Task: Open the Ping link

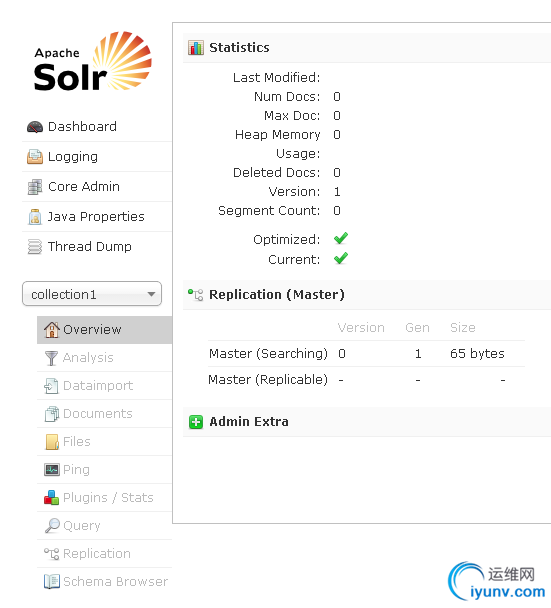Action: coord(104,470)
